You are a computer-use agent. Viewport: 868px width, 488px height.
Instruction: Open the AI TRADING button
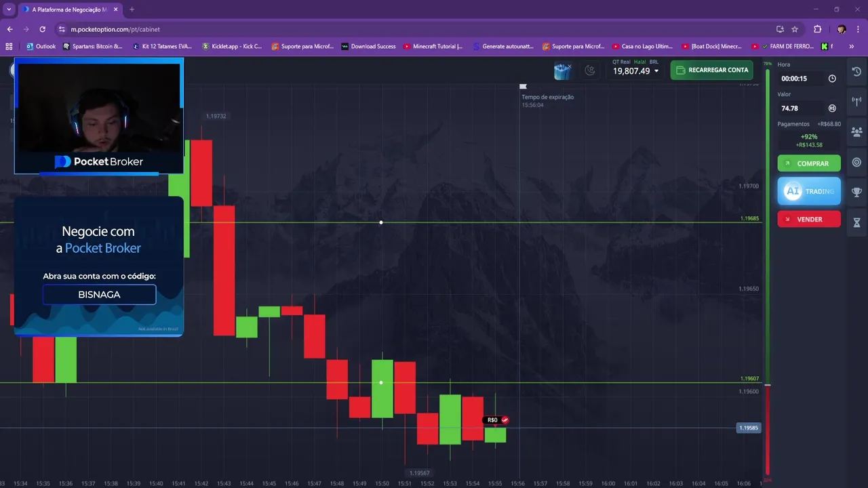pyautogui.click(x=809, y=191)
